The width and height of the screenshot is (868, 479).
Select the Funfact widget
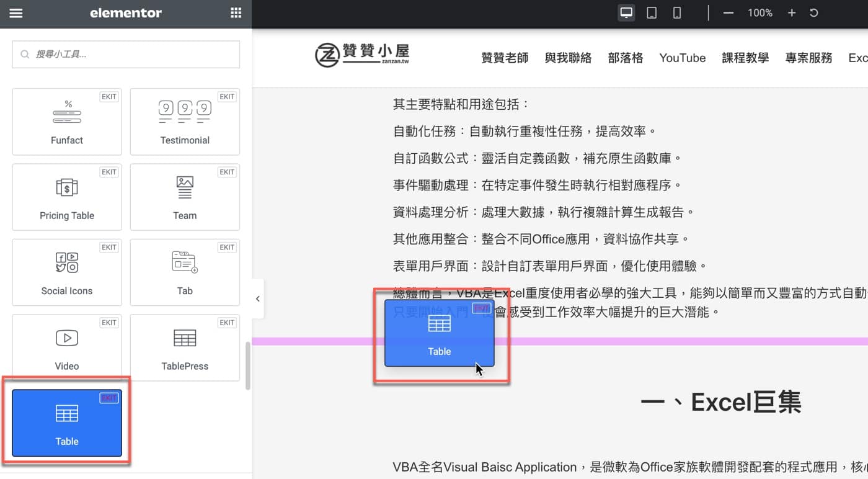tap(67, 122)
